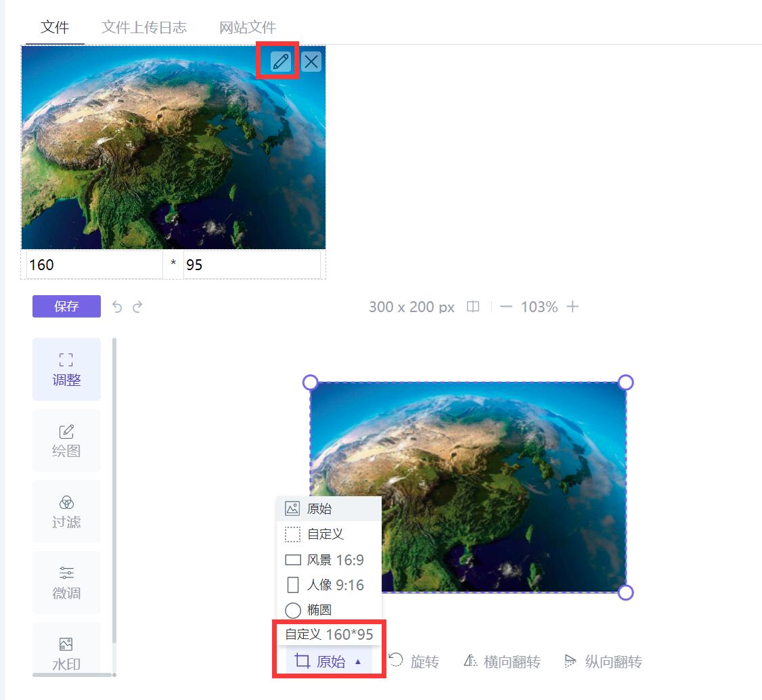Select 人像 9:16 aspect ratio
The image size is (762, 700).
tap(325, 585)
